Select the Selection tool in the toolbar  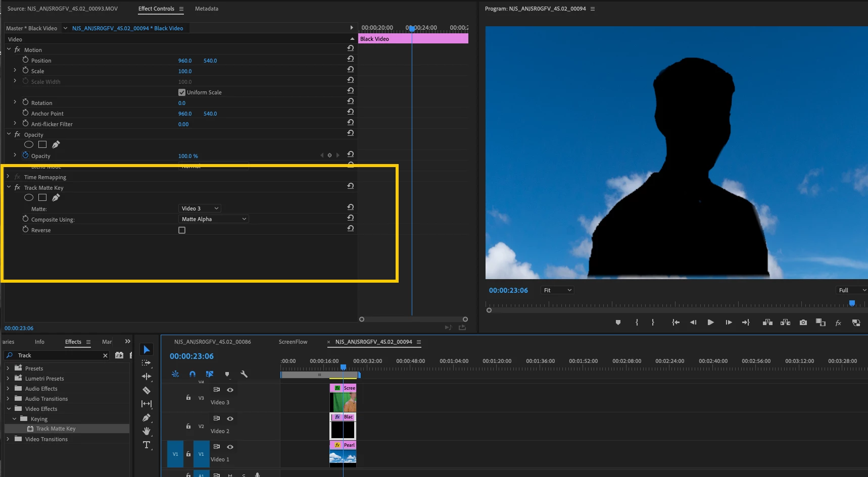coord(147,349)
